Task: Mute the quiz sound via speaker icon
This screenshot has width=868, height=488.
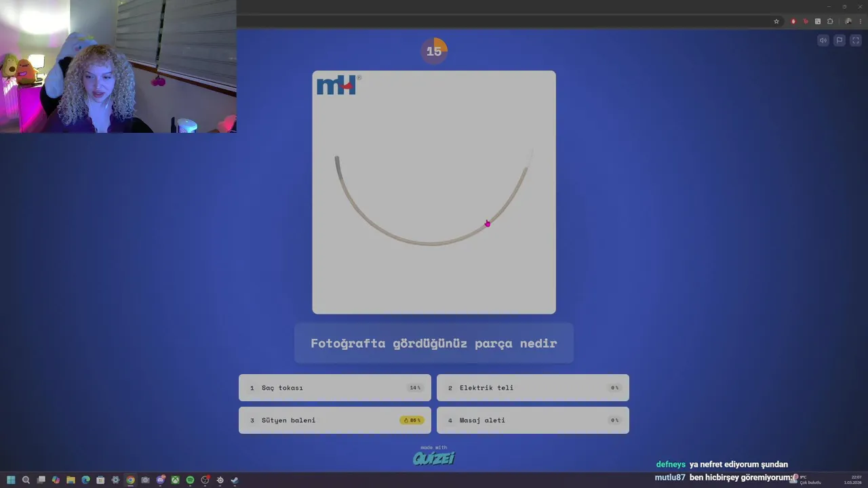Action: point(823,41)
